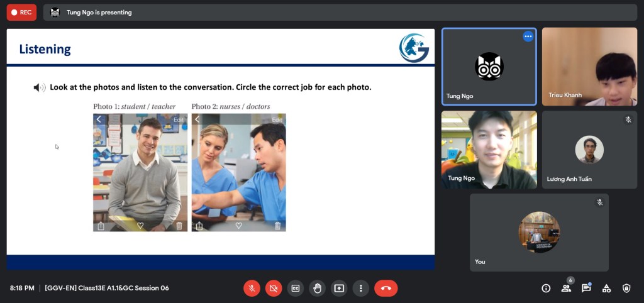Open host controls shield icon

(626, 288)
